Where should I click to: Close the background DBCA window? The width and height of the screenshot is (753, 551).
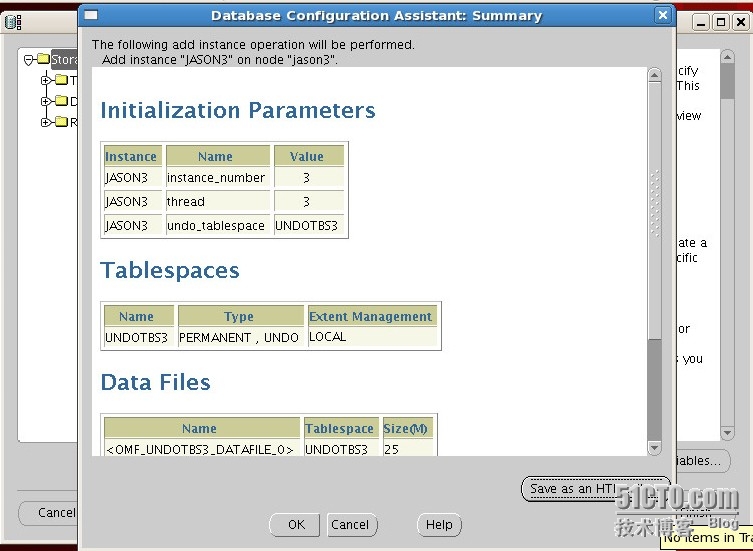(x=741, y=22)
